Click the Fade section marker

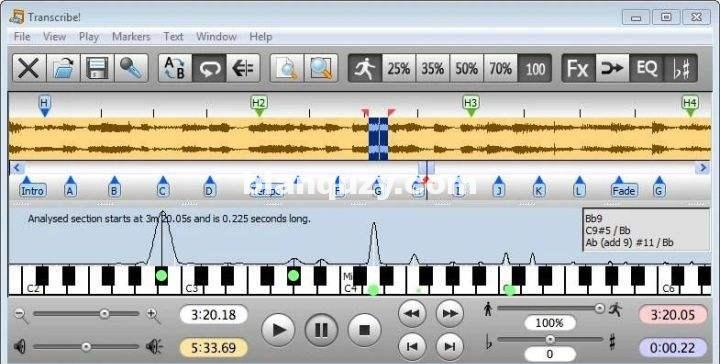coord(624,187)
